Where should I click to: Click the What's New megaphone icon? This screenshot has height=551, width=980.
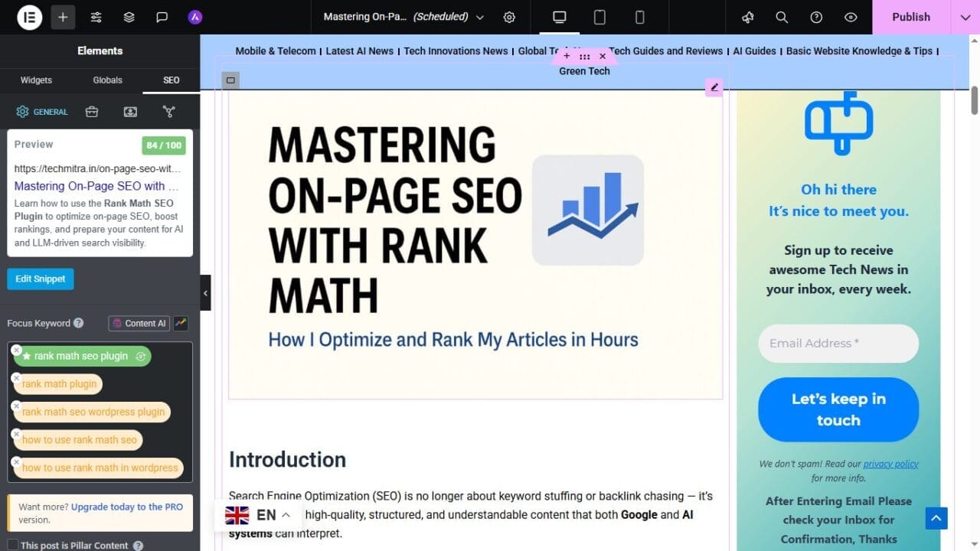748,17
